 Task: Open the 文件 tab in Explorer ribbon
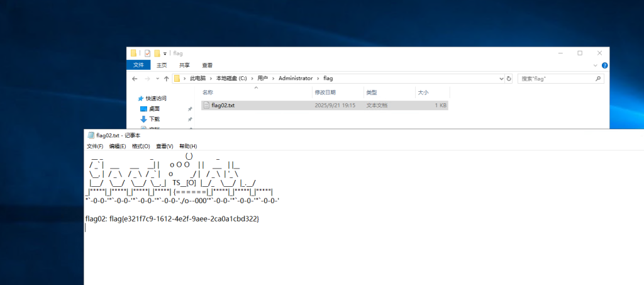click(138, 65)
